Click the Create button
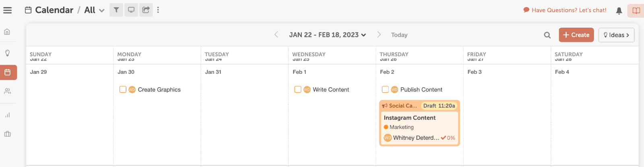The height and width of the screenshot is (167, 644). click(x=576, y=35)
